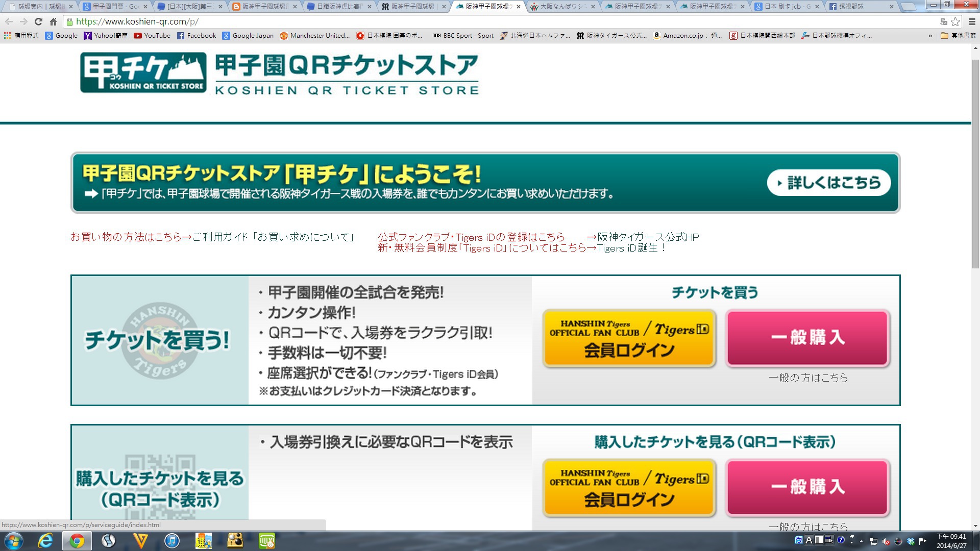The height and width of the screenshot is (551, 980).
Task: Show hidden system tray icons
Action: (x=862, y=541)
